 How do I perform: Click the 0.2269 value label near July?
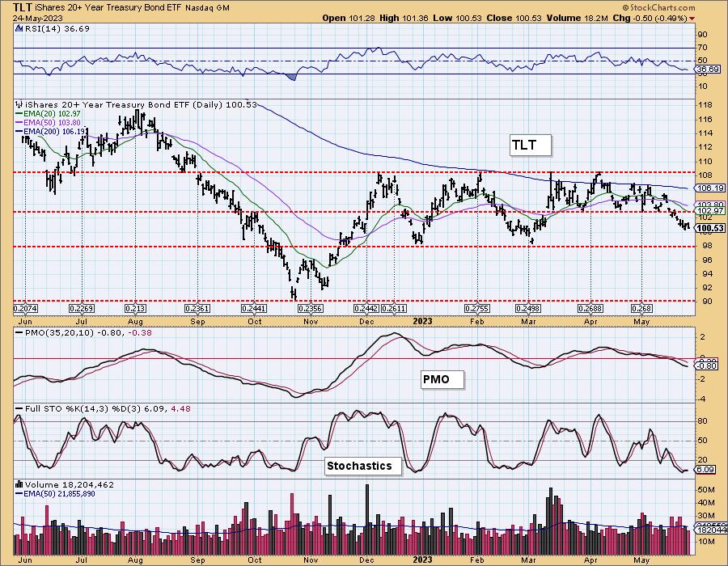82,309
